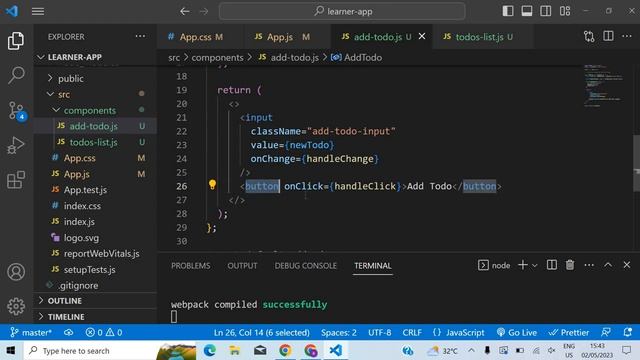
Task: Open the DEBUG CONSOLE panel tab
Action: coord(306,266)
